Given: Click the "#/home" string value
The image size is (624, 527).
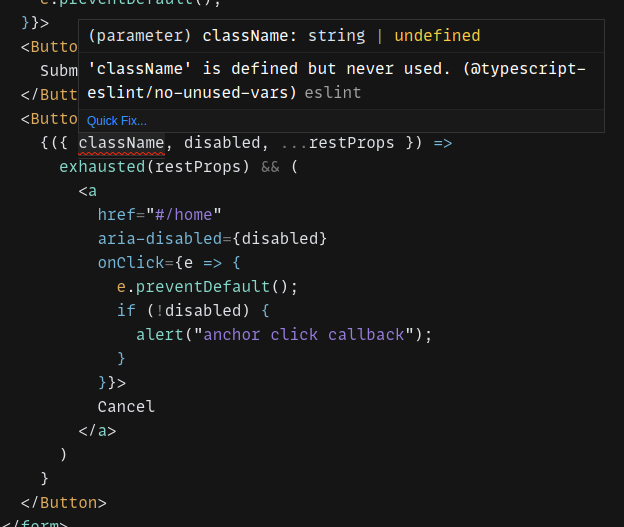Looking at the screenshot, I should 184,214.
